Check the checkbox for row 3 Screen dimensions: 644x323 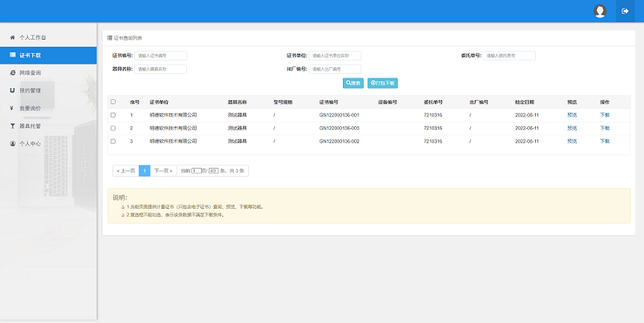click(x=113, y=141)
